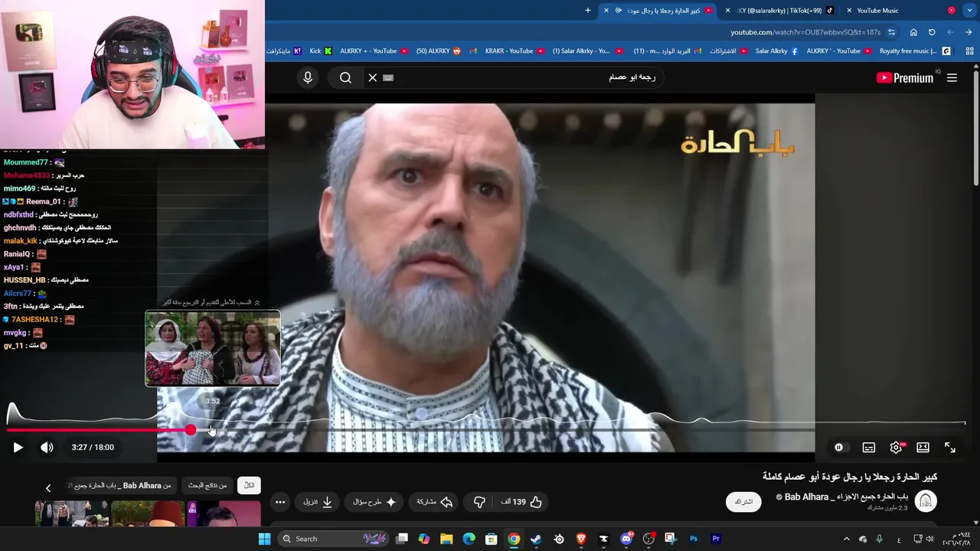The height and width of the screenshot is (551, 980).
Task: Click the YouTube search magnifier icon
Action: (345, 77)
